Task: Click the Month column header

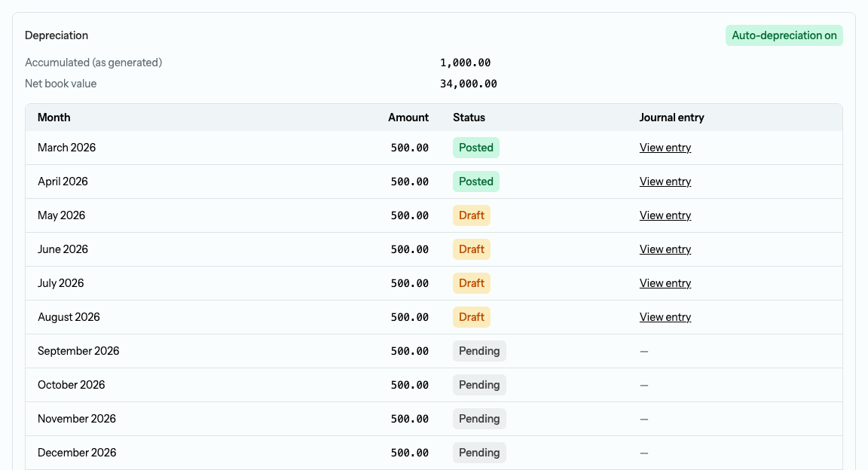Action: (x=53, y=117)
